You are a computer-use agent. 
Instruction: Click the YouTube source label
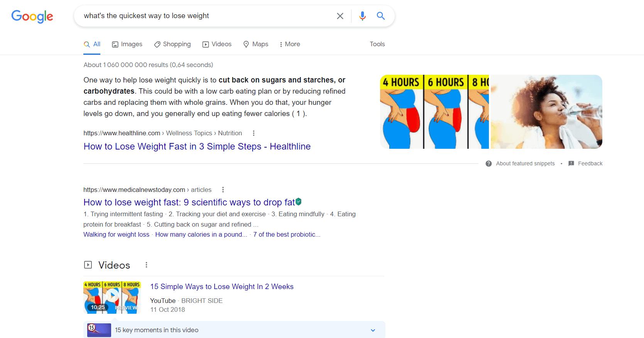(x=163, y=301)
